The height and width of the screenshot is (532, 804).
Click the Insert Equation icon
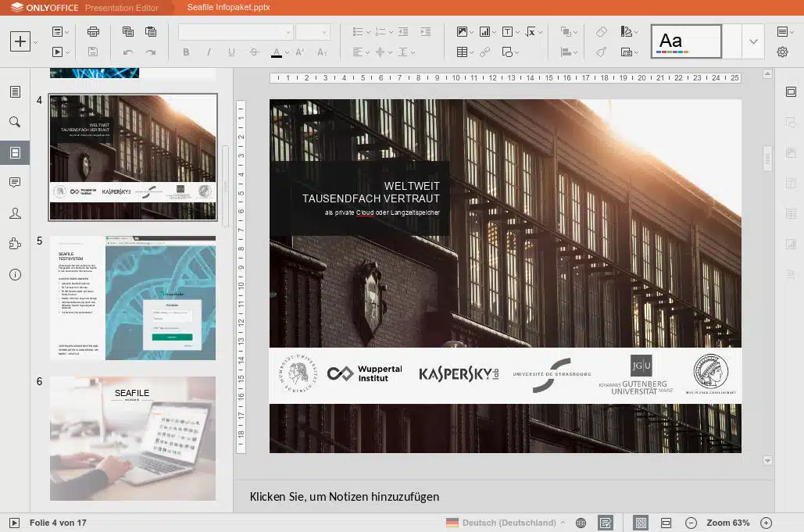pyautogui.click(x=531, y=32)
